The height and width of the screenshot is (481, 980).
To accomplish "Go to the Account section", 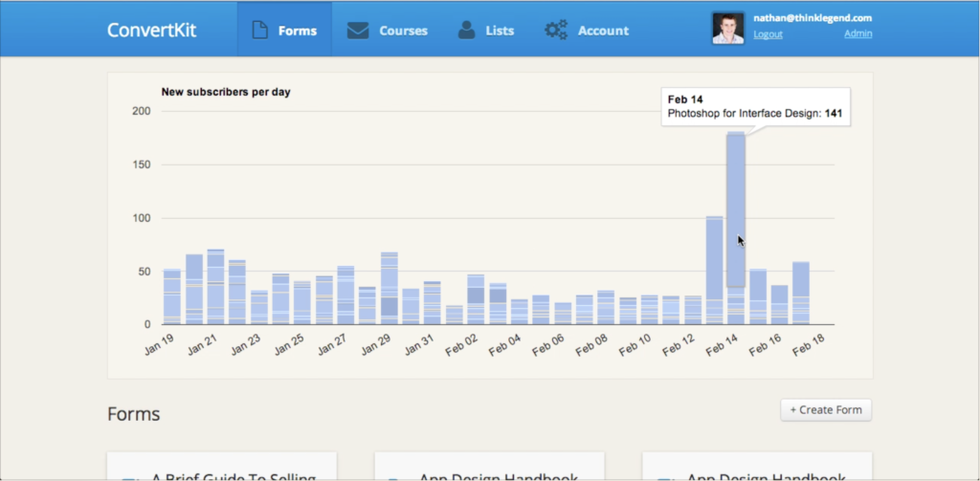I will tap(603, 30).
